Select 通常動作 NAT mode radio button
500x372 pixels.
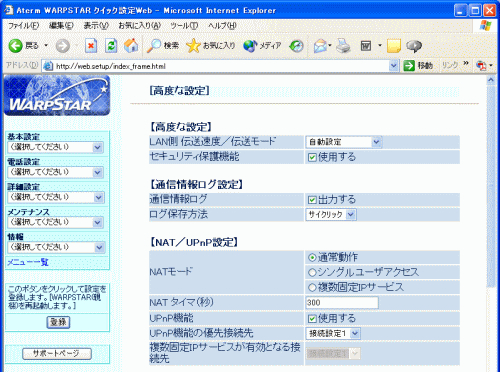point(312,257)
